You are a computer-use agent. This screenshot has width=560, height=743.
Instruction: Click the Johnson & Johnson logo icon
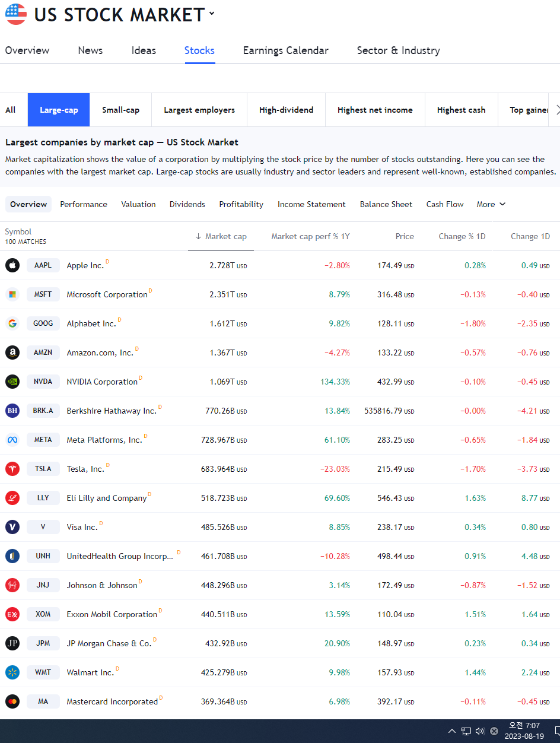tap(12, 585)
